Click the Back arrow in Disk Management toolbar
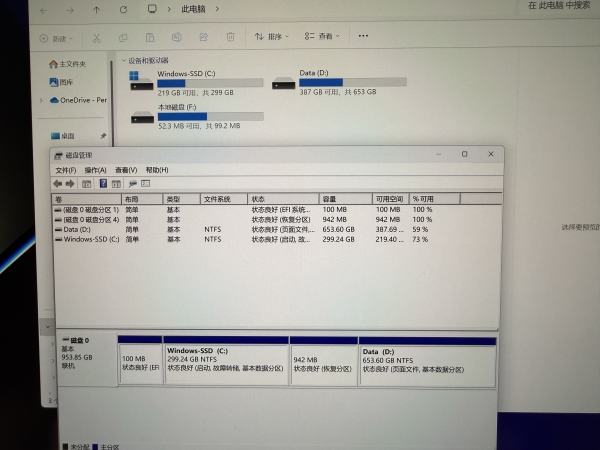The width and height of the screenshot is (600, 450). pos(58,184)
